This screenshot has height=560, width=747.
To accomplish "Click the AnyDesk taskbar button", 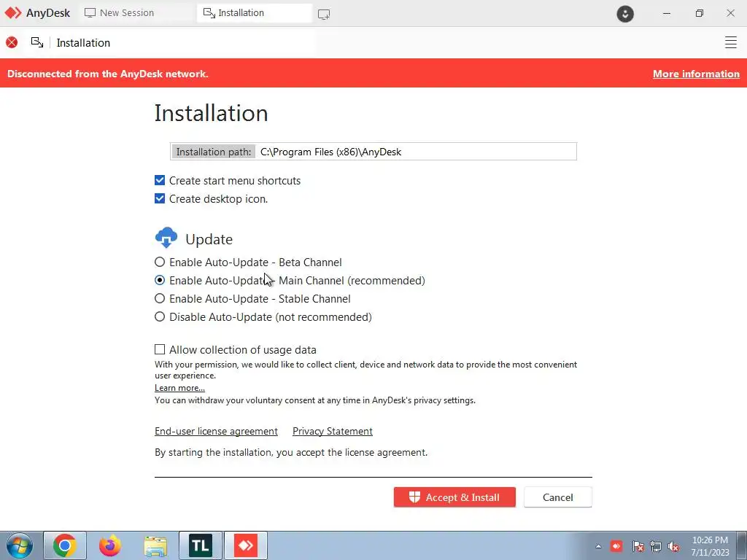I will point(246,545).
